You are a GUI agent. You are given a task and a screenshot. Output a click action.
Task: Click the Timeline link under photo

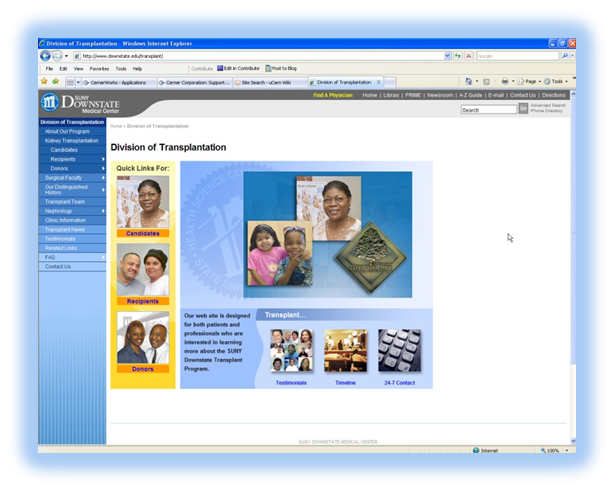[345, 383]
